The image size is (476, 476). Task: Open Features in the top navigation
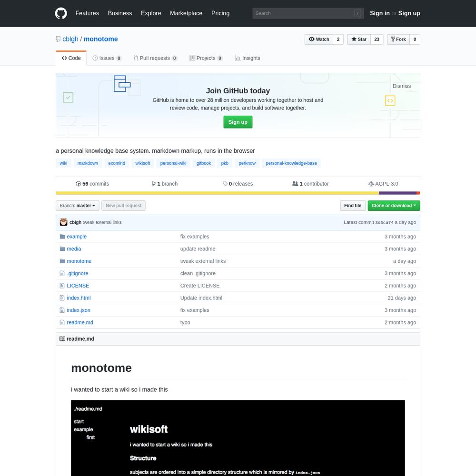click(x=87, y=13)
